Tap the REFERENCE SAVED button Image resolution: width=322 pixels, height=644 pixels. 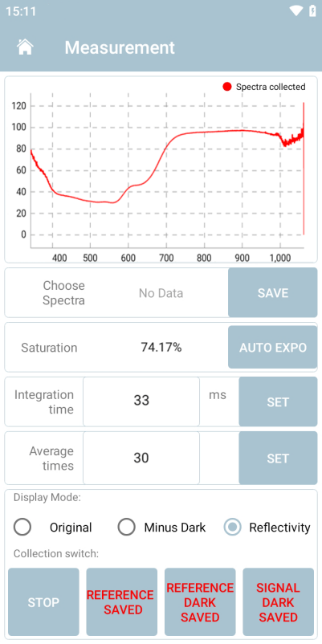121,602
